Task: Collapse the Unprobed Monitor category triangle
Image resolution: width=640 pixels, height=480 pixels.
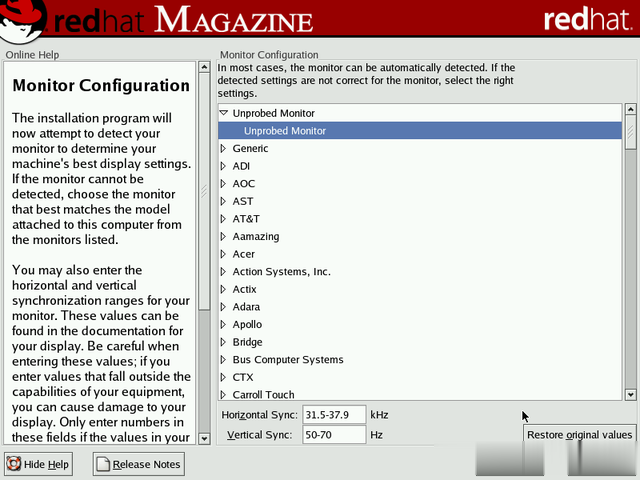Action: 224,113
